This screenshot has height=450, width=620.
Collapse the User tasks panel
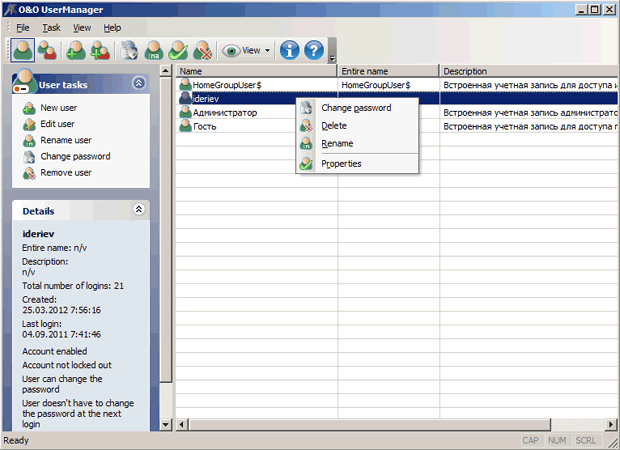tap(139, 83)
